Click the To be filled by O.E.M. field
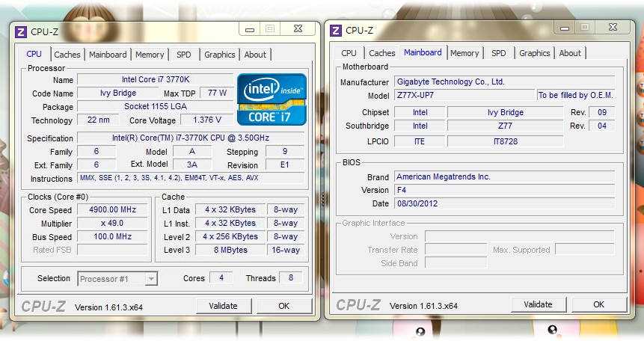The height and width of the screenshot is (341, 644). (576, 95)
